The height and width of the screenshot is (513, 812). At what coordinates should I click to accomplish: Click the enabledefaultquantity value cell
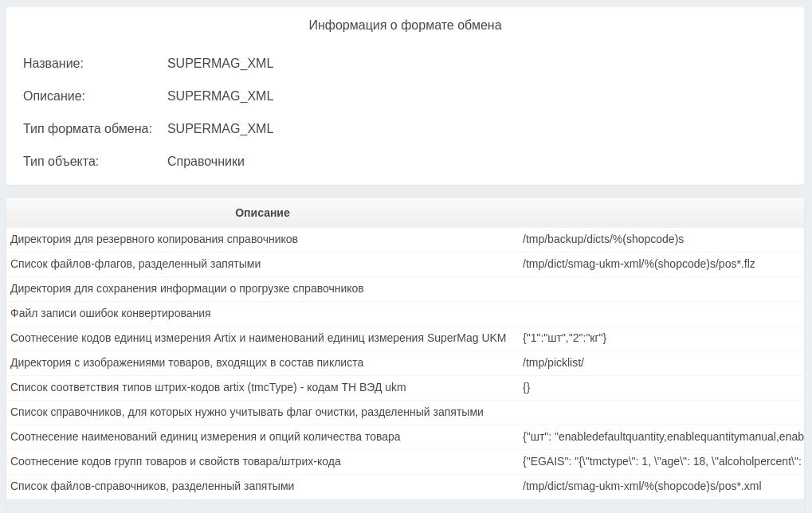point(661,437)
